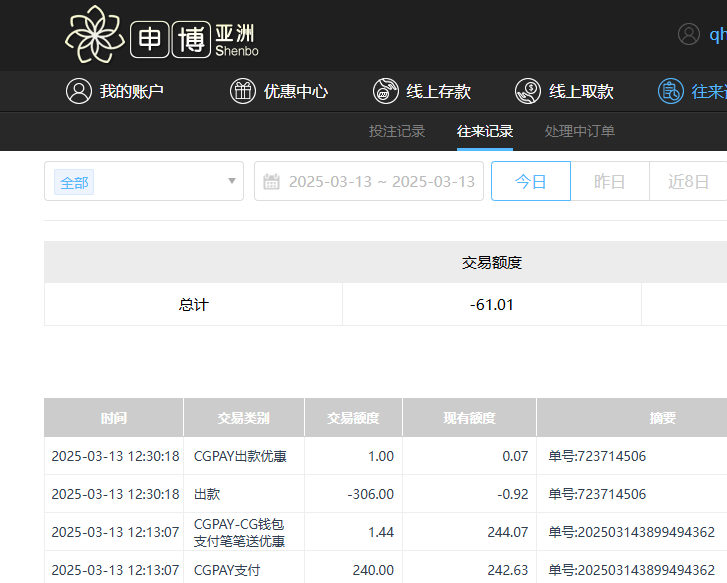Screen dimensions: 727x583
Task: Go to 优惠中心 page
Action: pos(295,91)
